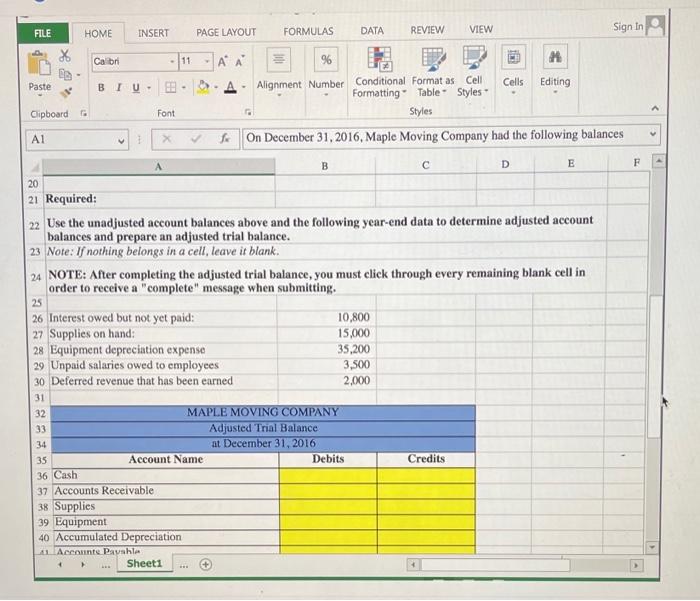Open the Calibri font name dropdown
This screenshot has height=601, width=700.
(x=172, y=61)
